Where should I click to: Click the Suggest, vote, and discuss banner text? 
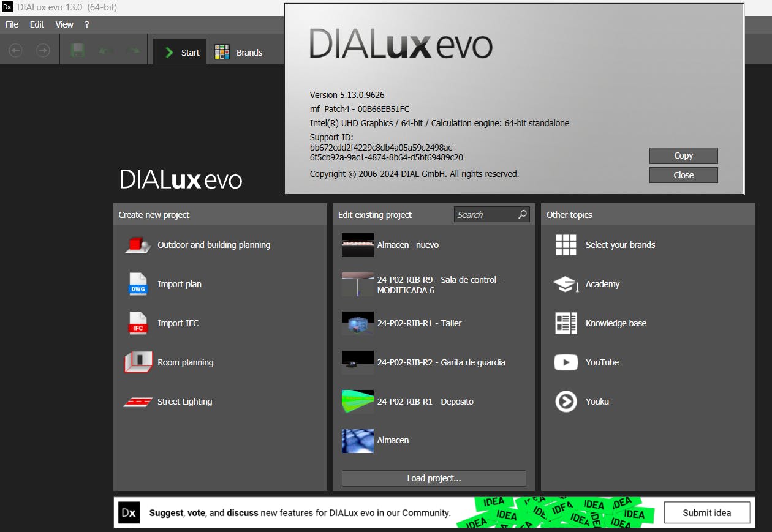pyautogui.click(x=300, y=513)
